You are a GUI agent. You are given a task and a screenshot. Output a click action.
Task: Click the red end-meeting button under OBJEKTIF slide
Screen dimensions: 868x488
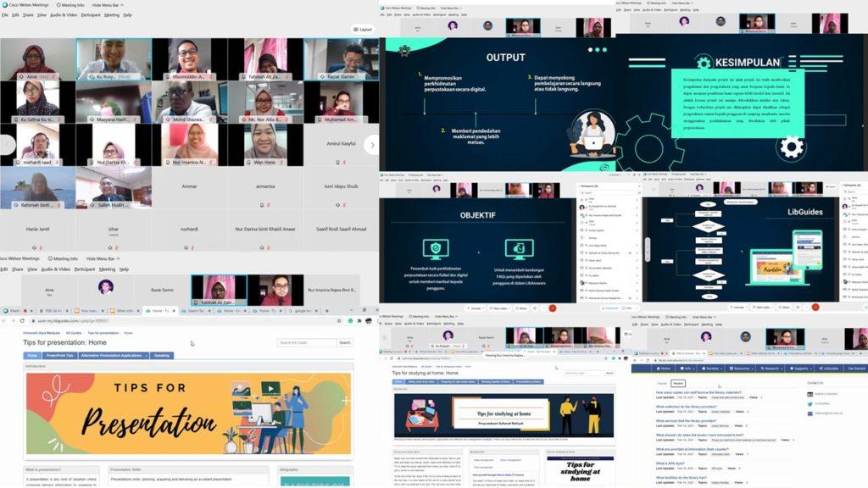click(553, 308)
